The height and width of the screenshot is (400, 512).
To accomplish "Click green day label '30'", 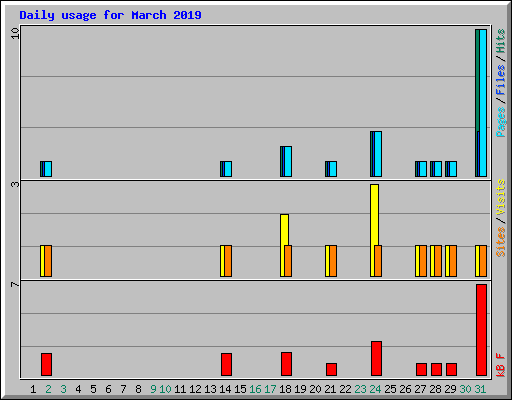I will pyautogui.click(x=465, y=389).
